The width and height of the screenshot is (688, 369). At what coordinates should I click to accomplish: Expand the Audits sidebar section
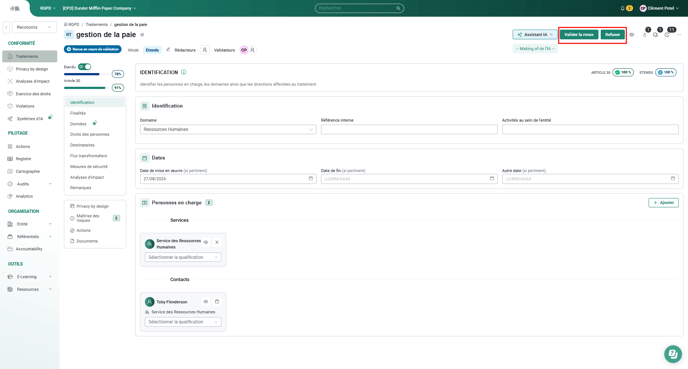coord(29,184)
